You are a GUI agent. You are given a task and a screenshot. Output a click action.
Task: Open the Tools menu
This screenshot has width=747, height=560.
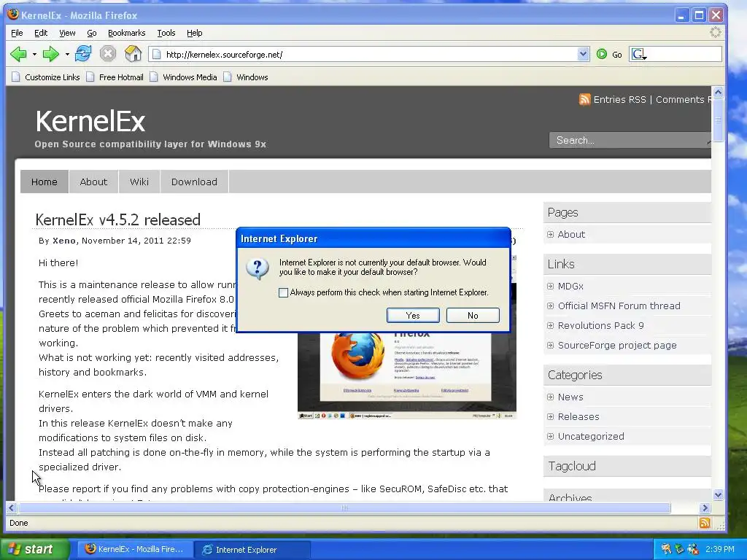pyautogui.click(x=166, y=33)
